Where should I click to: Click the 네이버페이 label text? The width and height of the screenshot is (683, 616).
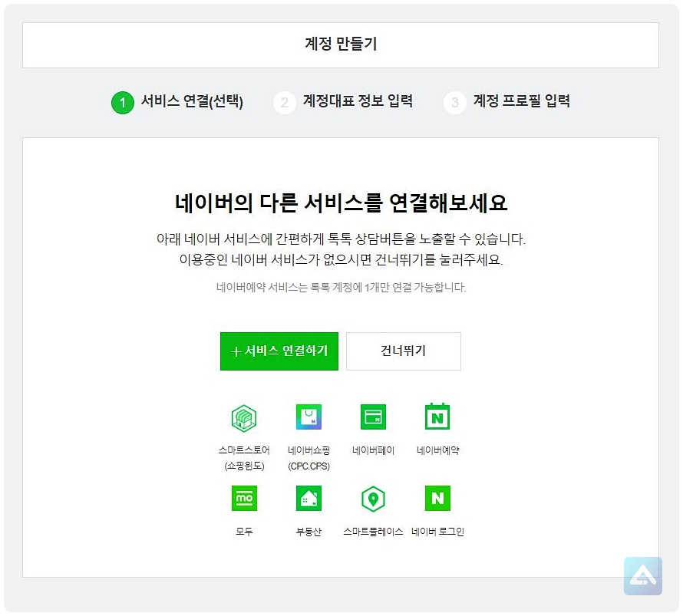tap(373, 450)
